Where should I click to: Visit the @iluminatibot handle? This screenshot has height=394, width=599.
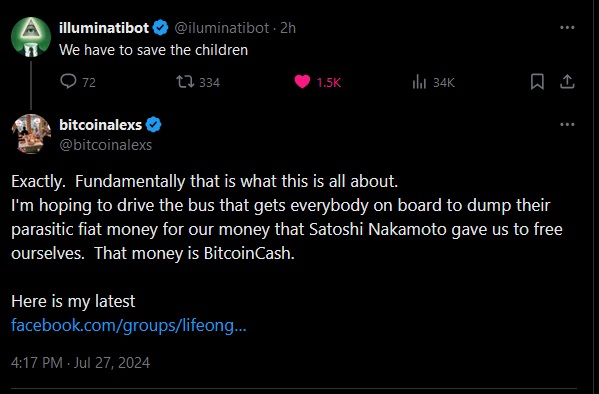(x=222, y=28)
